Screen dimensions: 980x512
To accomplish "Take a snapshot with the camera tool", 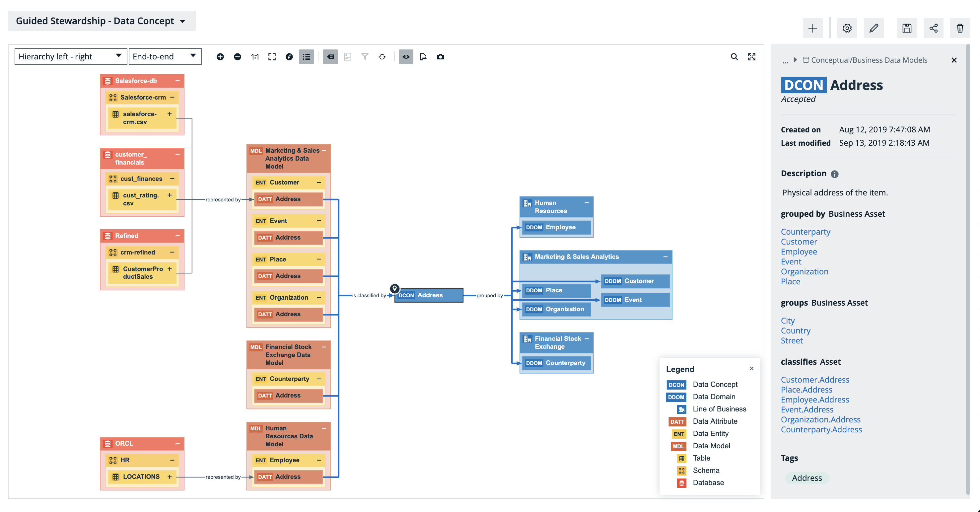I will (440, 57).
